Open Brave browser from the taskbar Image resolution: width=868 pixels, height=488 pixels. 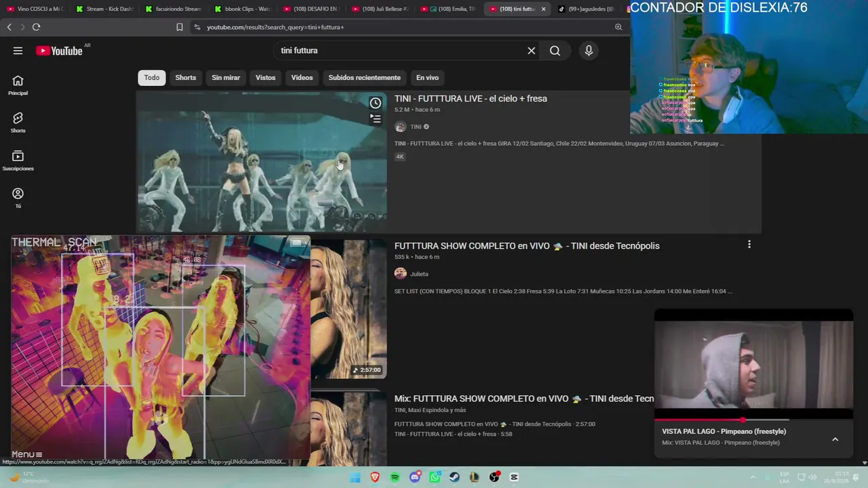click(375, 477)
